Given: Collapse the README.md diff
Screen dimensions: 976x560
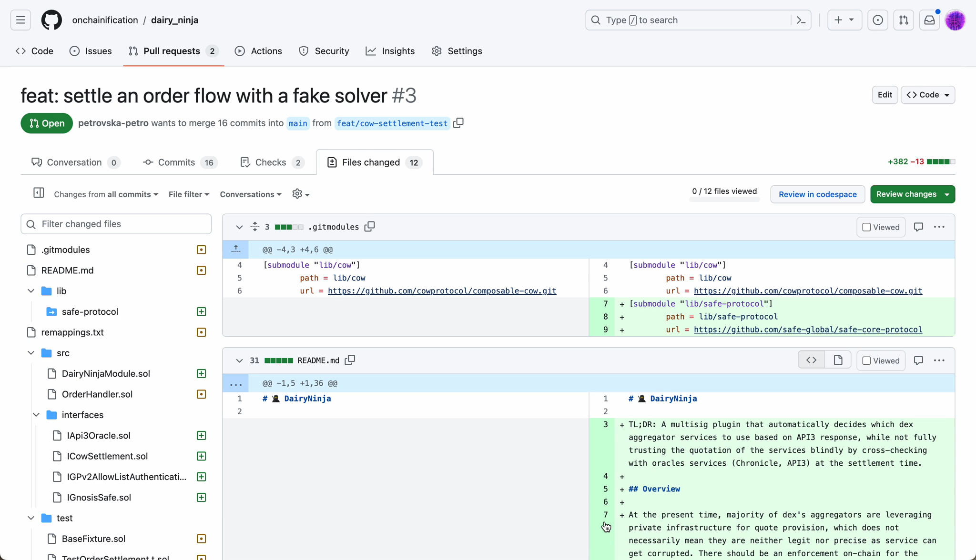Looking at the screenshot, I should point(239,360).
